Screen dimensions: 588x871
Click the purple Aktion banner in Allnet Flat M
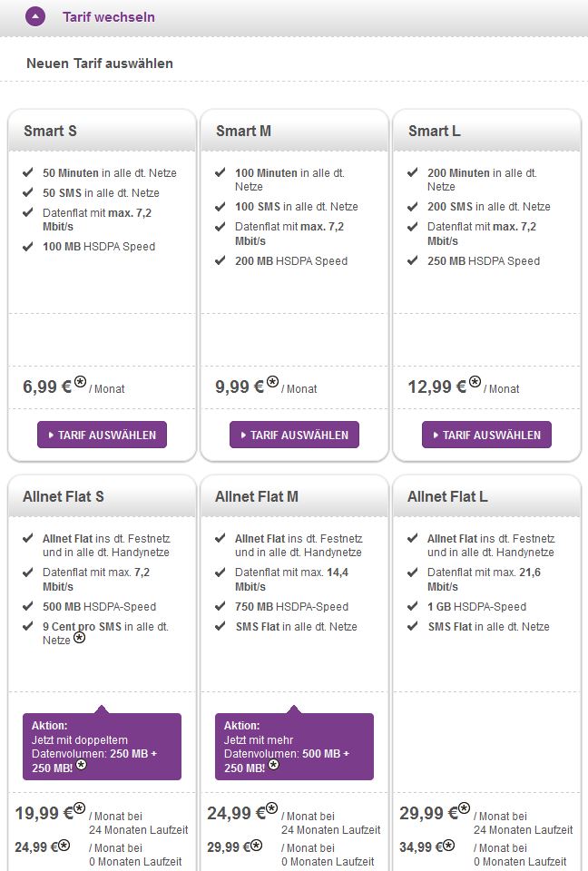pos(294,746)
